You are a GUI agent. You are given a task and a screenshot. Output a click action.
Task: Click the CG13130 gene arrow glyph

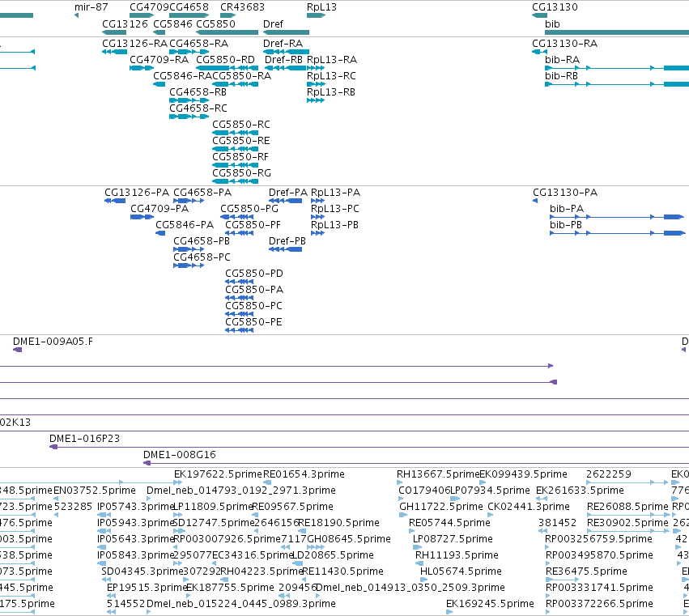[539, 16]
